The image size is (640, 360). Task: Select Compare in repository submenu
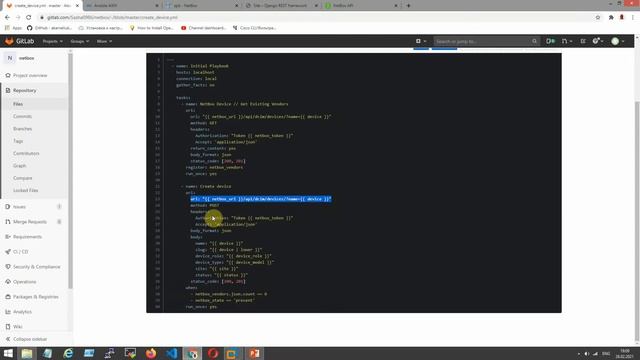(22, 178)
